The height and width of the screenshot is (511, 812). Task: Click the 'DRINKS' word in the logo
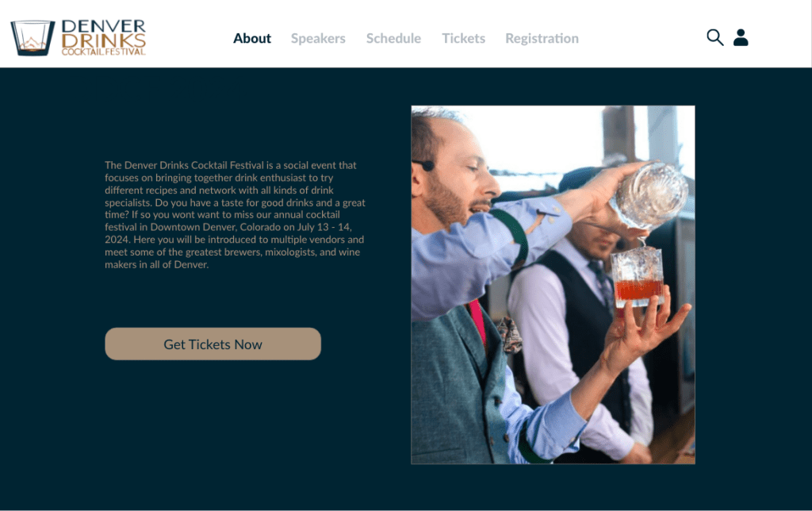pos(104,41)
